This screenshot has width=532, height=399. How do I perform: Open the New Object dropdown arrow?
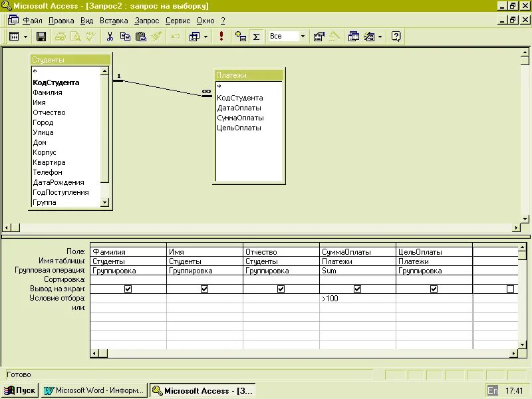point(380,37)
